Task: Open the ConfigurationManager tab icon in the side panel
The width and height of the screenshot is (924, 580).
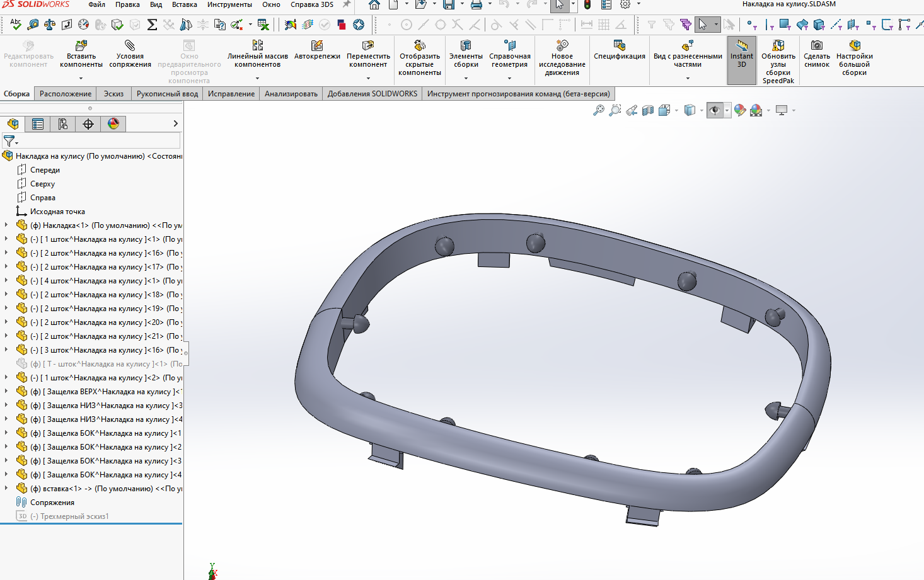Action: click(x=63, y=124)
